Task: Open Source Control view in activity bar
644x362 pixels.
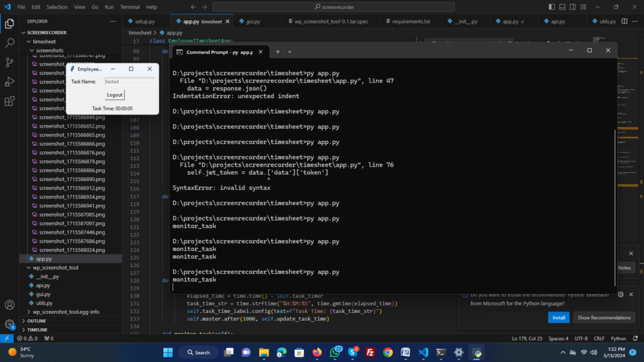Action: [x=9, y=62]
